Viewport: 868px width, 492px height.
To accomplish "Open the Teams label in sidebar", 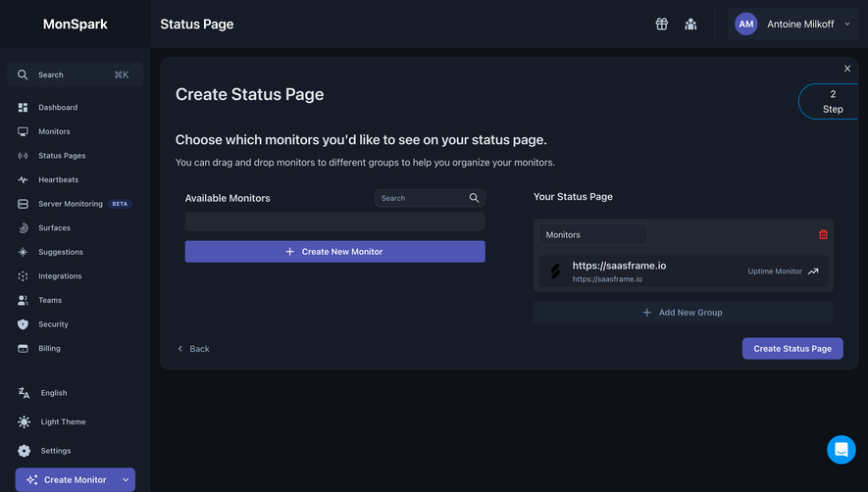I will pos(50,300).
